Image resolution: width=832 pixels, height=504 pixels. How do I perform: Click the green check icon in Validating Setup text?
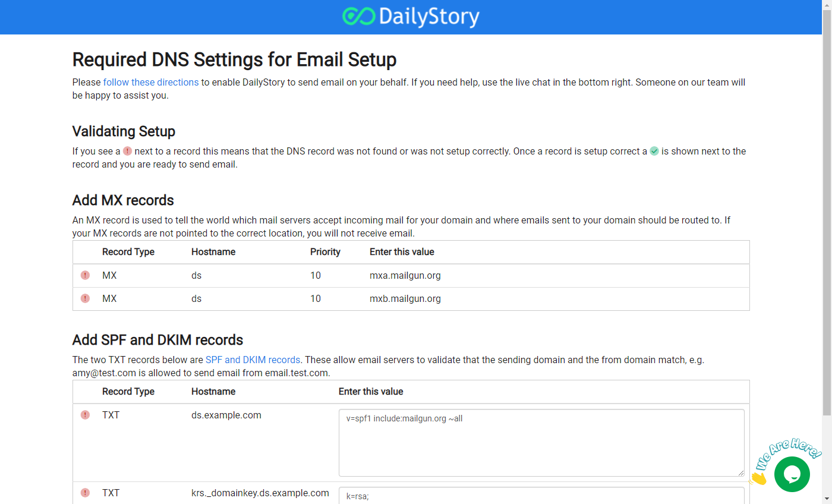pyautogui.click(x=654, y=151)
